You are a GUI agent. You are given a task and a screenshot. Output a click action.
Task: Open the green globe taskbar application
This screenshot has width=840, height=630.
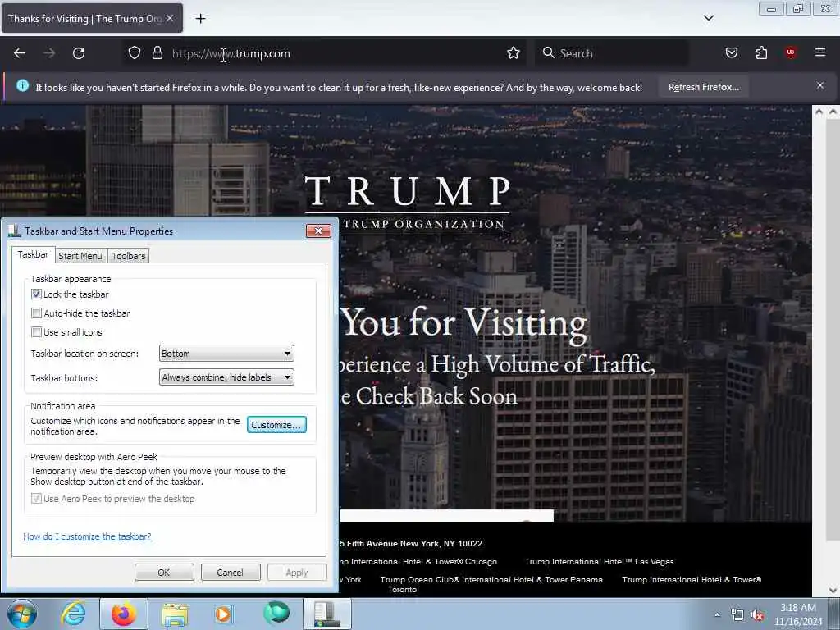point(276,614)
